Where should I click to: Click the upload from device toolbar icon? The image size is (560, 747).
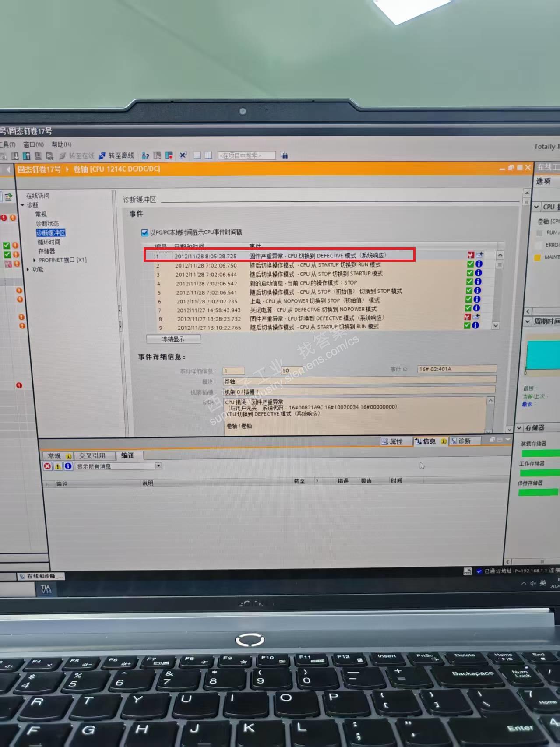27,156
